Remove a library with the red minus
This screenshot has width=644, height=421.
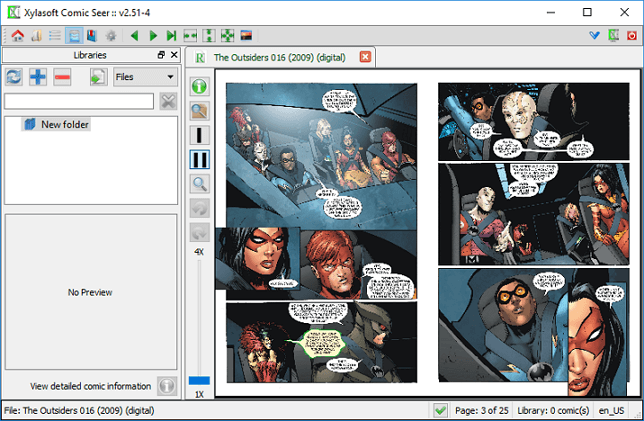coord(62,77)
